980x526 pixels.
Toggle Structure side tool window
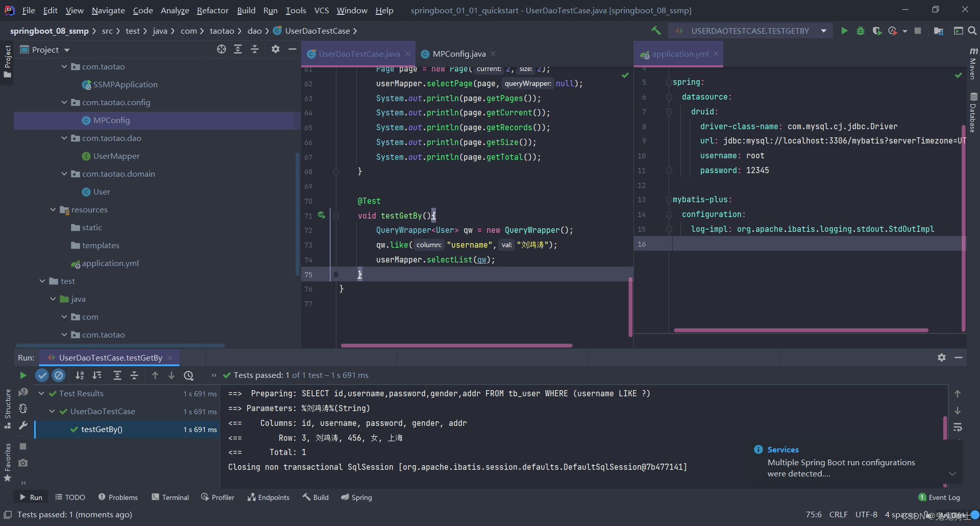pyautogui.click(x=7, y=409)
